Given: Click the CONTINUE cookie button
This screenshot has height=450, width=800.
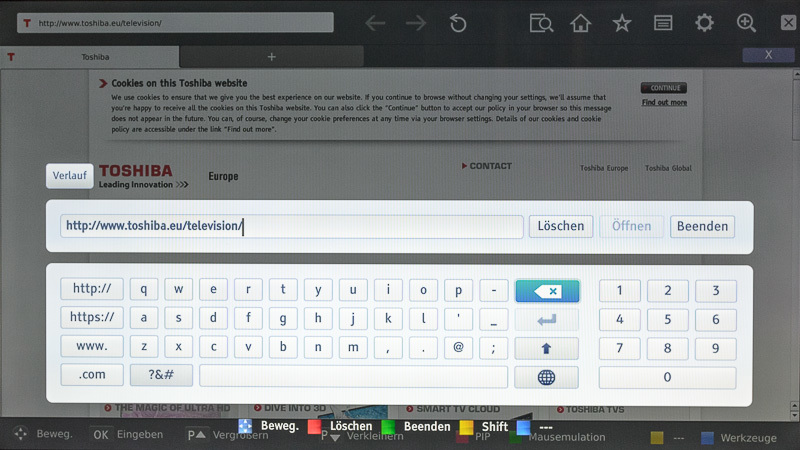Looking at the screenshot, I should [664, 88].
